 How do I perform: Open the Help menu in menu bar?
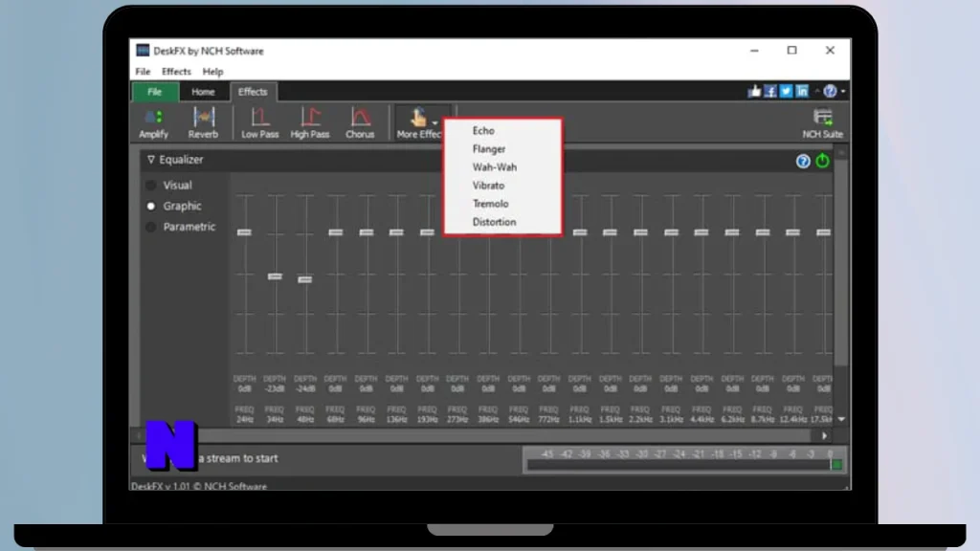tap(212, 71)
